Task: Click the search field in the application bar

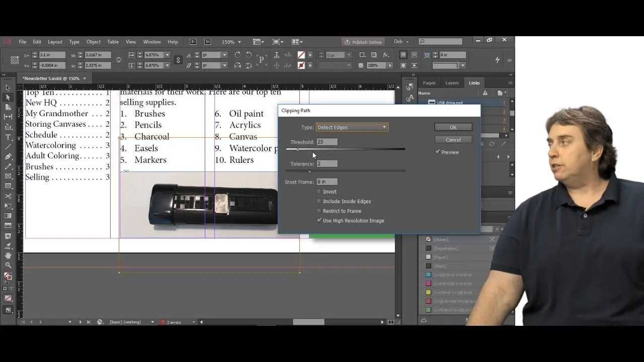Action: click(x=440, y=42)
